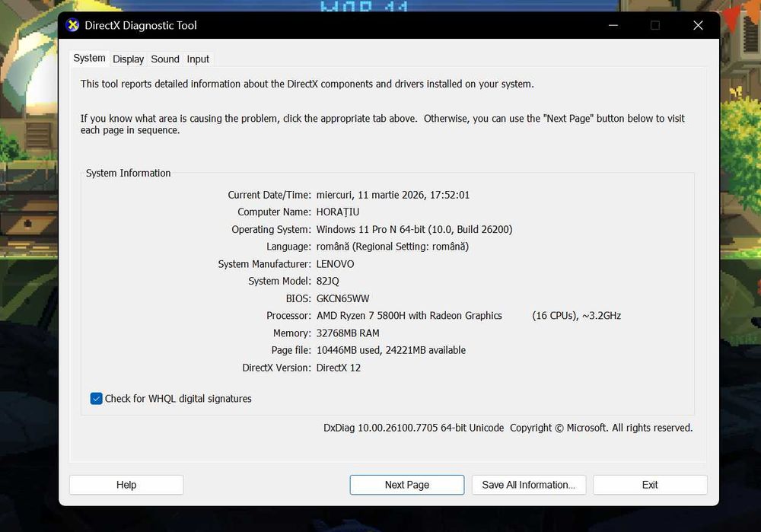Click the DirectX Version label
Viewport: 761px width, 532px height.
tap(277, 368)
